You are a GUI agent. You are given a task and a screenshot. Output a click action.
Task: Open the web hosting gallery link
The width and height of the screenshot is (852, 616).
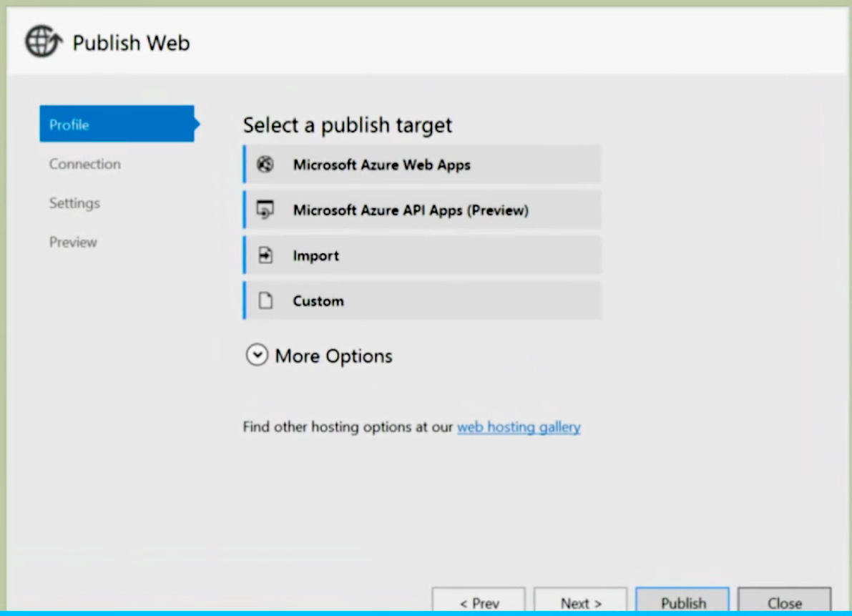(x=519, y=426)
